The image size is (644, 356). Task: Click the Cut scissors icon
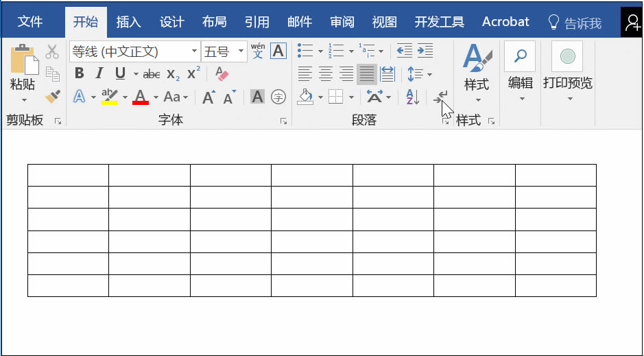52,51
